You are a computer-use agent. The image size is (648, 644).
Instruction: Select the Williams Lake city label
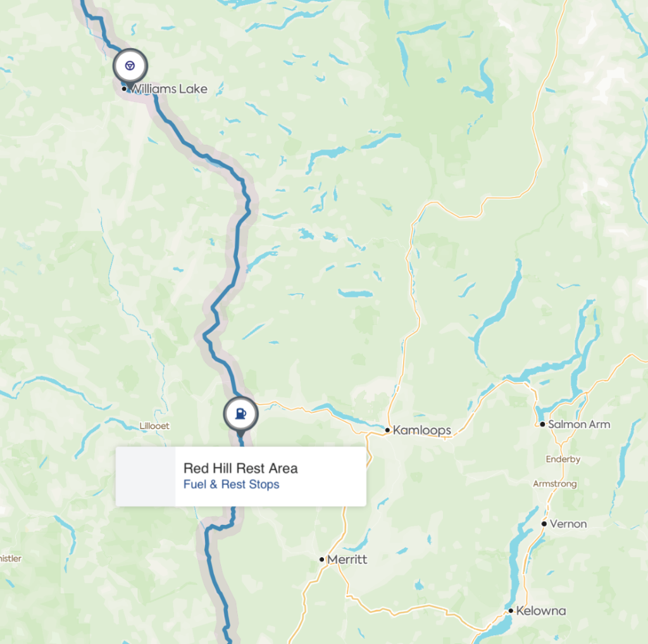[169, 89]
